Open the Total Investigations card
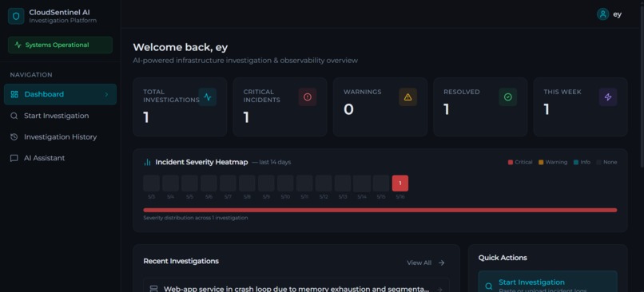This screenshot has width=644, height=292. pos(180,107)
